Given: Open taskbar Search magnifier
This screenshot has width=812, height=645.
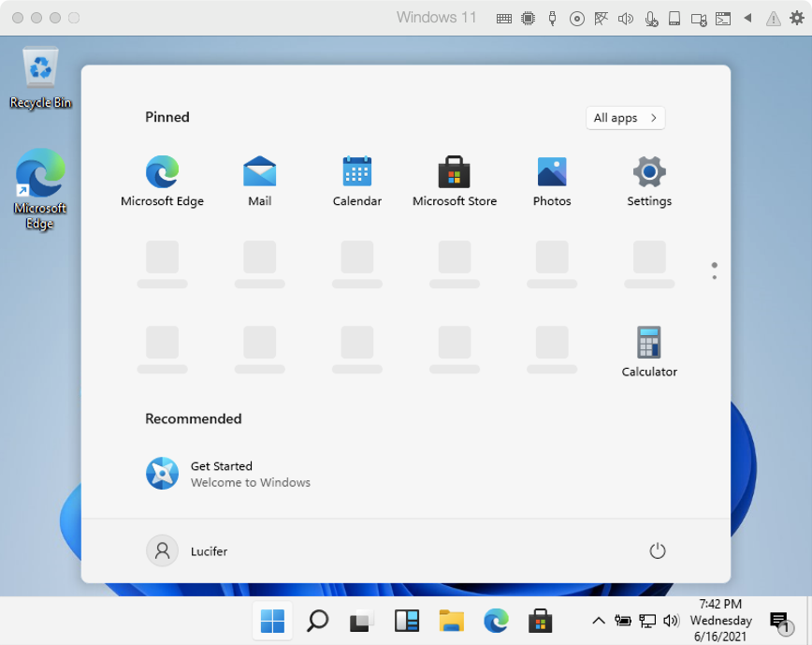Looking at the screenshot, I should pyautogui.click(x=317, y=621).
